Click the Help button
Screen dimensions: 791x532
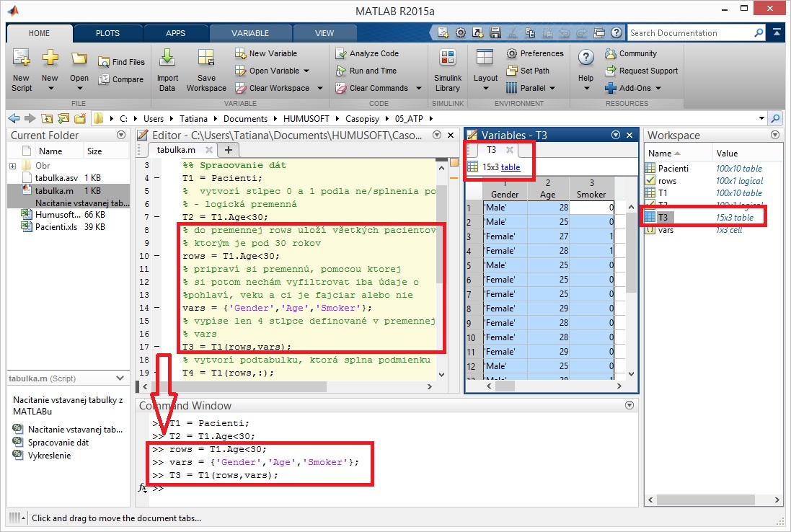click(x=585, y=71)
